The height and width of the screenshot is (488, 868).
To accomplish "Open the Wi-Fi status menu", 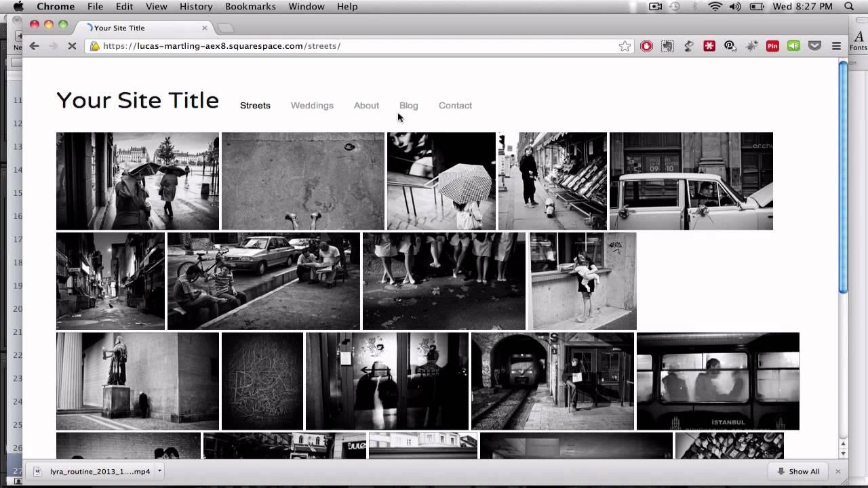I will point(715,7).
